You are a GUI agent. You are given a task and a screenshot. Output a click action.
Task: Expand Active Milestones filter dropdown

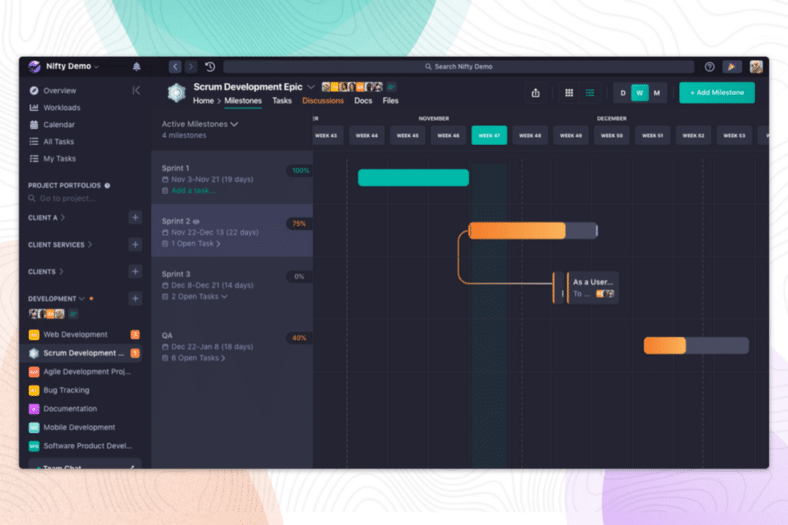[200, 124]
